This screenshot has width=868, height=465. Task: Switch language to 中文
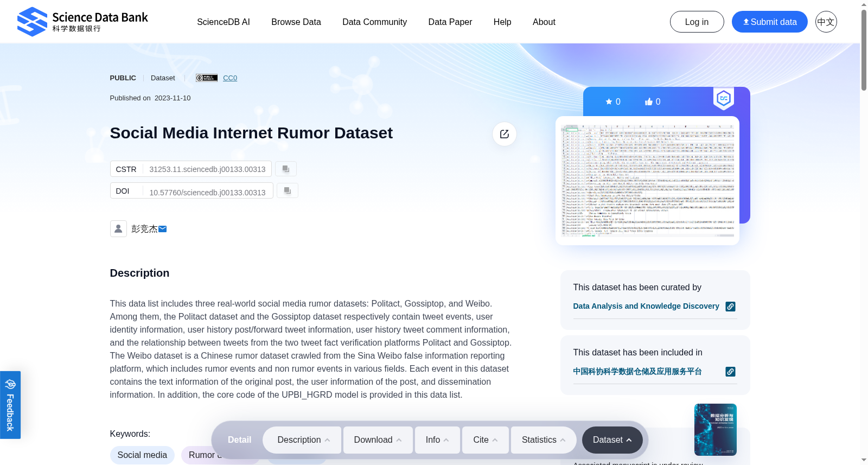826,22
